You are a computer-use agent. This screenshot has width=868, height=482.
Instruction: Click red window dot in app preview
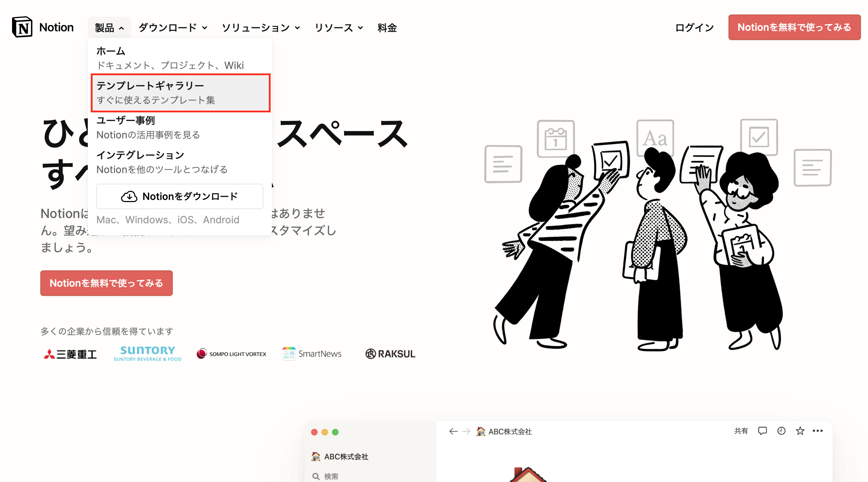click(x=314, y=432)
